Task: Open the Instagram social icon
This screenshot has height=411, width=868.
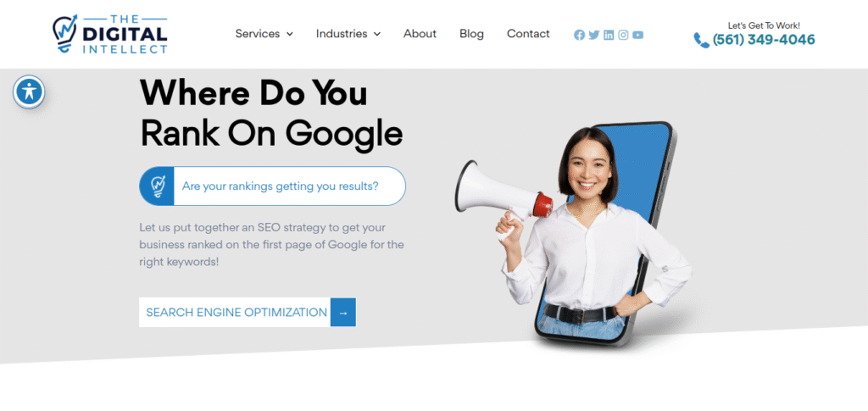Action: coord(623,35)
